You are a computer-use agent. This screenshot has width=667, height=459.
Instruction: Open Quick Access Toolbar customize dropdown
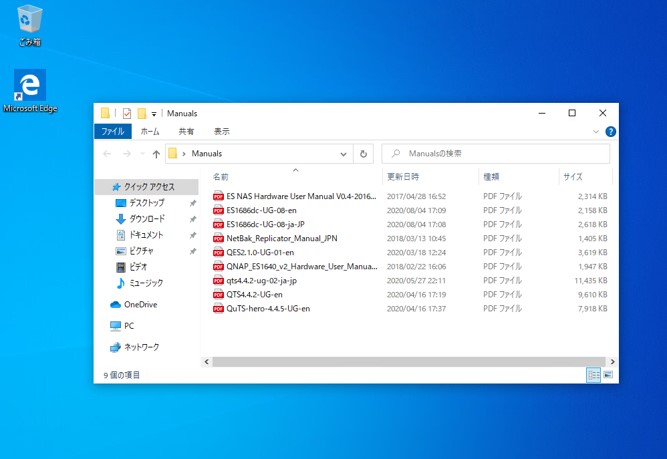coord(156,114)
